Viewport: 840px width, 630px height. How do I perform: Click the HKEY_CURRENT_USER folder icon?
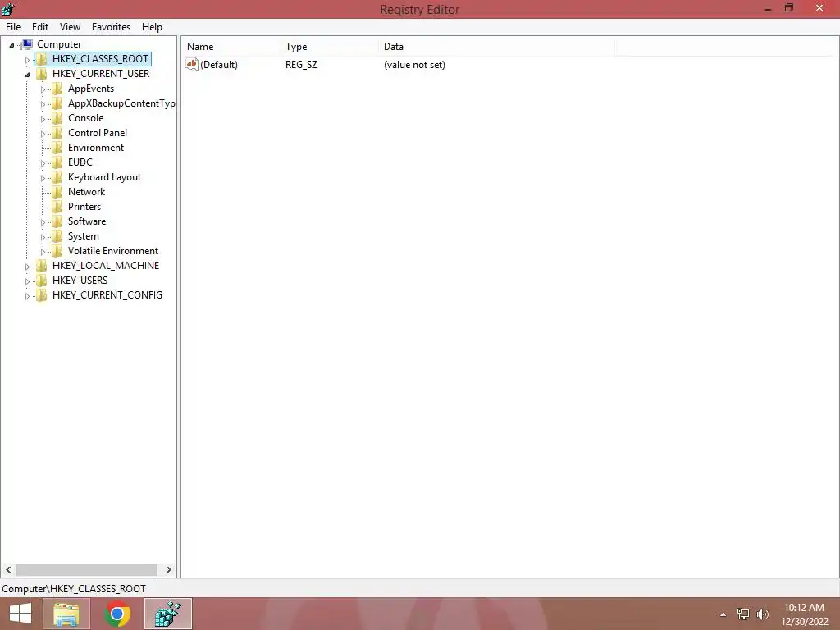42,74
